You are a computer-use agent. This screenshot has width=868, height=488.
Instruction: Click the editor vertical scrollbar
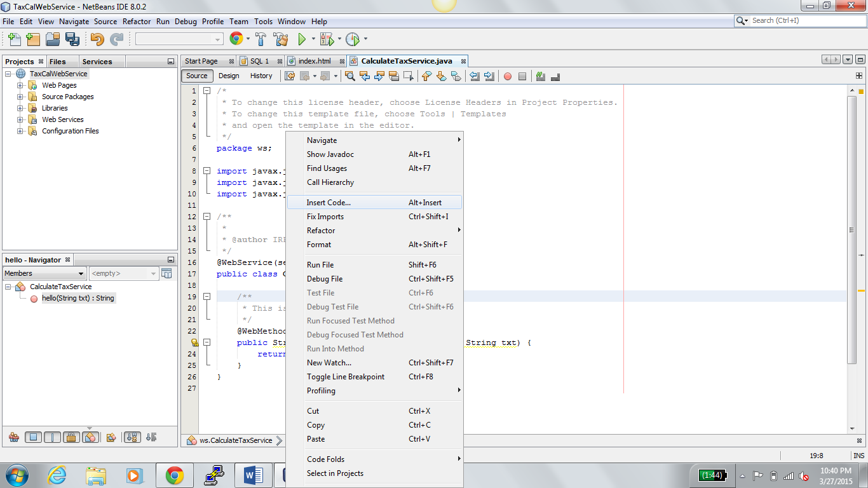[x=852, y=229]
